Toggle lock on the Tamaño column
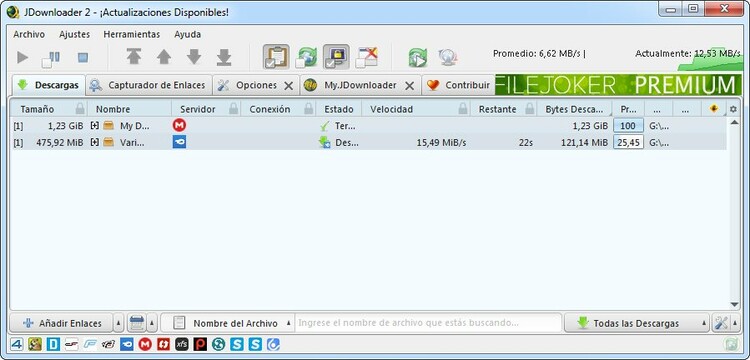 tap(80, 109)
